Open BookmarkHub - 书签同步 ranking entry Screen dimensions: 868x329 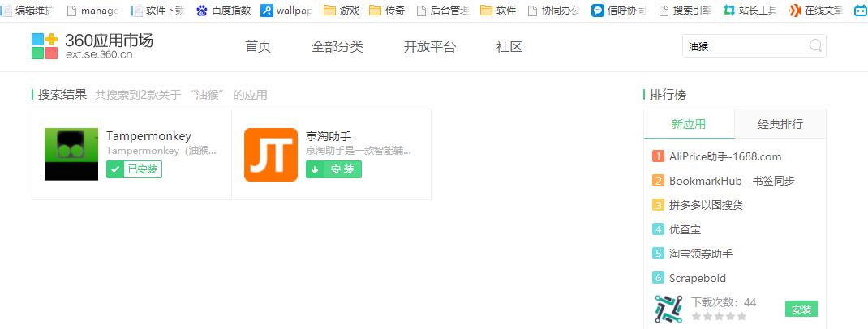point(732,181)
